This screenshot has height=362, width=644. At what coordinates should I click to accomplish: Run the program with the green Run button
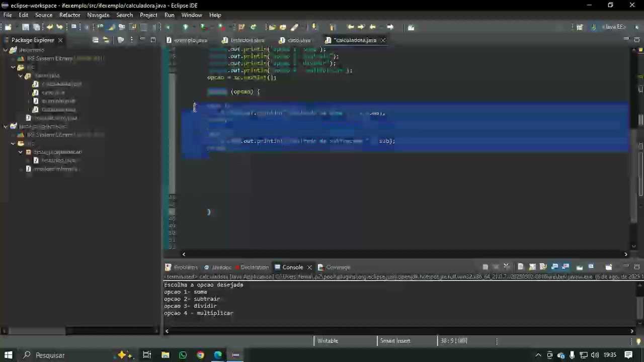point(186,27)
